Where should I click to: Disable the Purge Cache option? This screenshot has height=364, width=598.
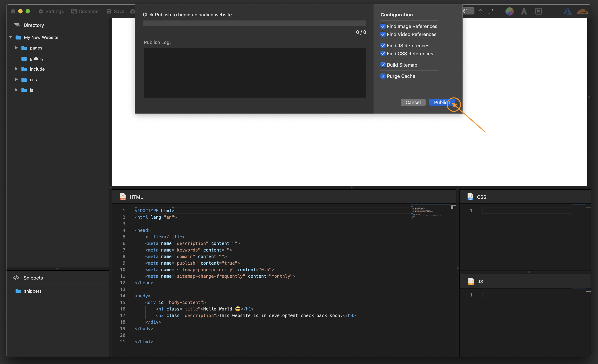click(383, 76)
